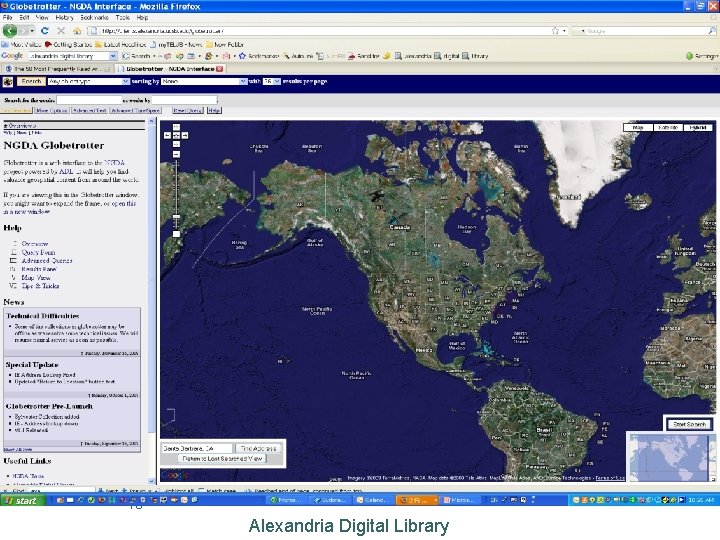Click the Advanced Time/Space button
Image resolution: width=720 pixels, height=540 pixels.
(135, 111)
